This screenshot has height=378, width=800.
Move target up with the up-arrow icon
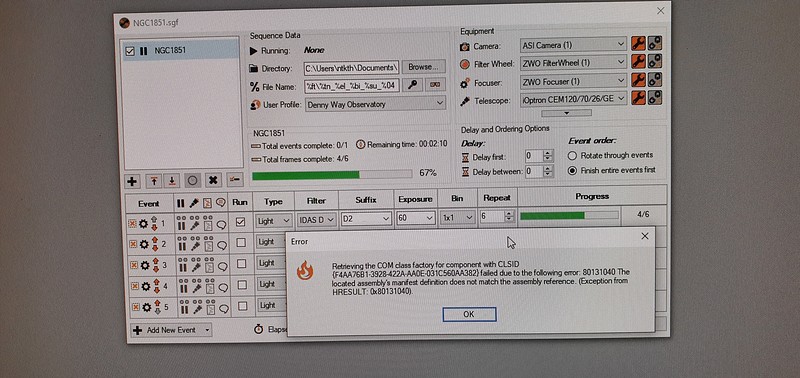coord(153,181)
